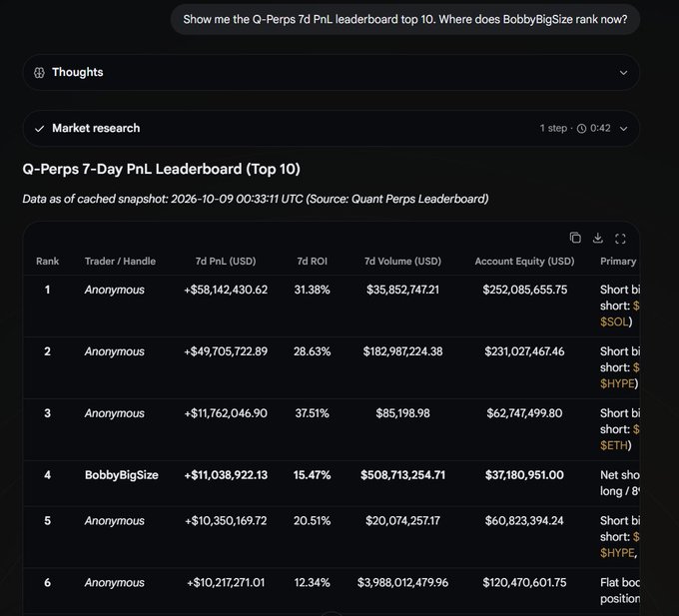Click the $HYPE ticker in rank 5 row

[x=617, y=553]
